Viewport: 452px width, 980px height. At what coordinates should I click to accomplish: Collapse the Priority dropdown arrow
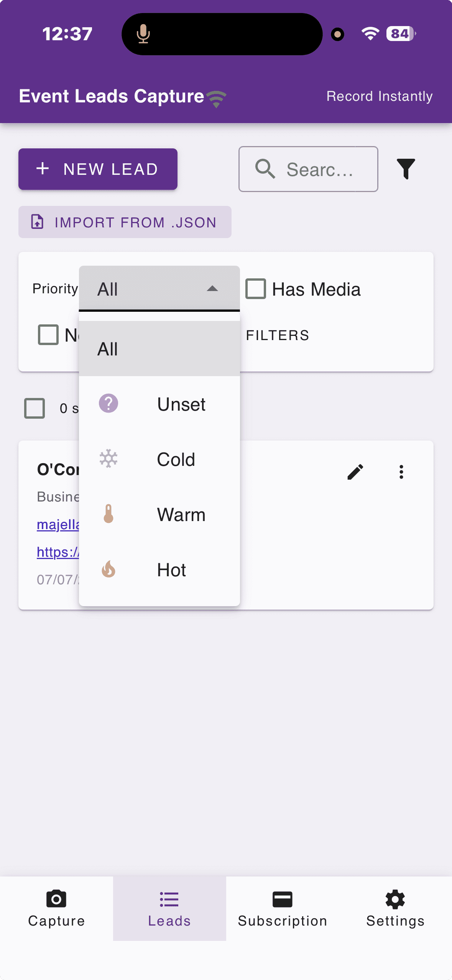(x=212, y=289)
